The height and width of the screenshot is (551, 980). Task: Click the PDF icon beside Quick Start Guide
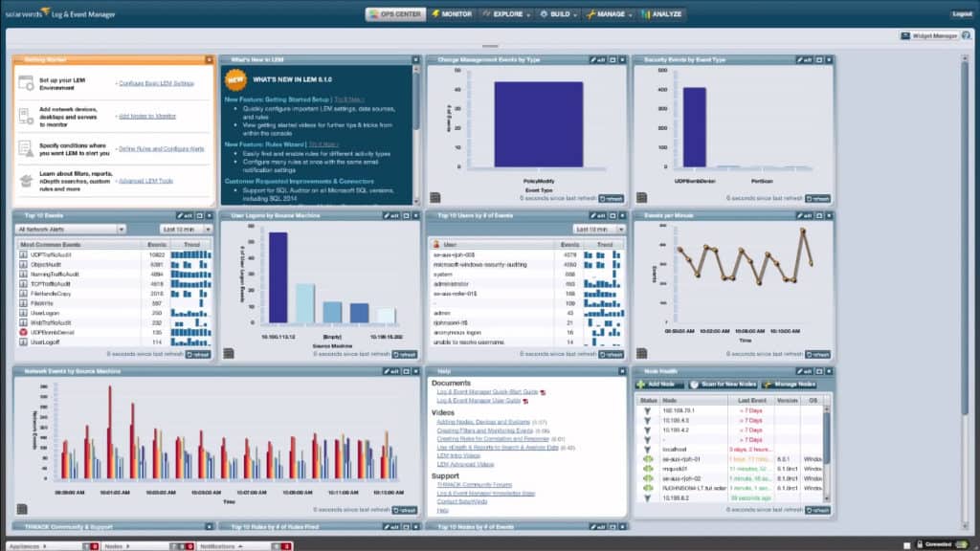click(544, 392)
